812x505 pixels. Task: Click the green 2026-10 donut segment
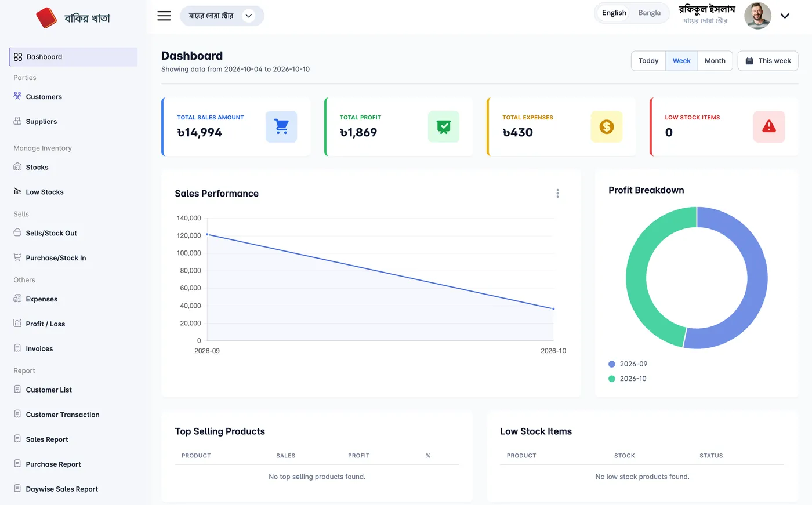pos(637,273)
